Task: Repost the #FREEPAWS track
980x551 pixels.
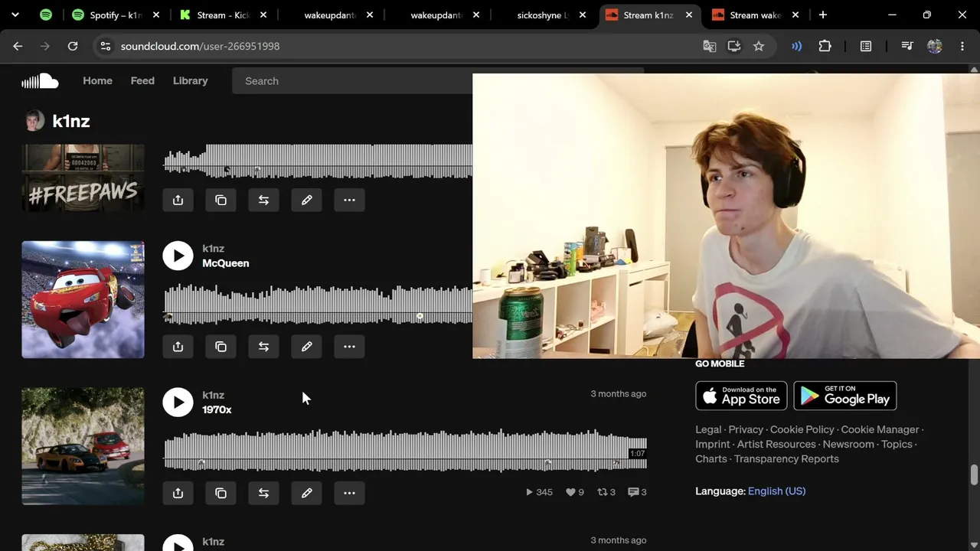Action: coord(263,200)
